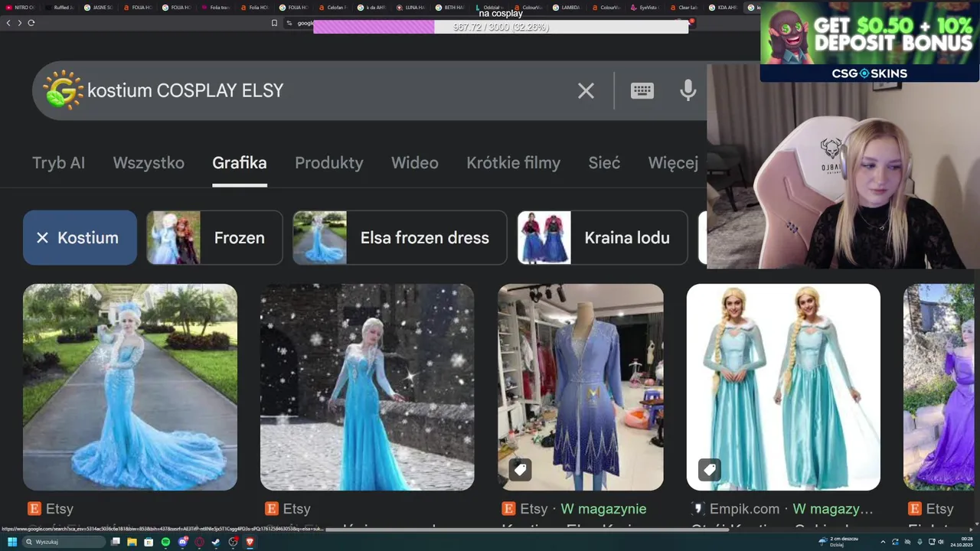This screenshot has width=980, height=551.
Task: Switch to the Tryb AI tab
Action: 58,163
